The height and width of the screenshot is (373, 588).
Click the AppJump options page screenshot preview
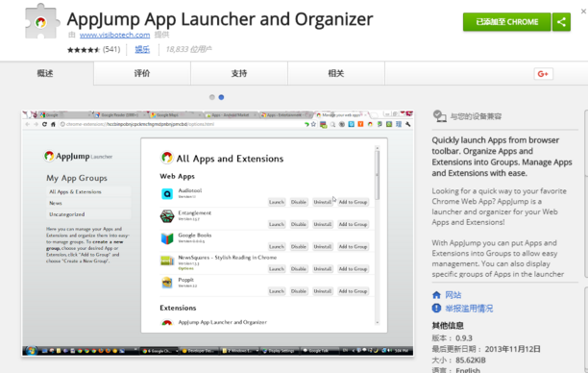point(218,233)
